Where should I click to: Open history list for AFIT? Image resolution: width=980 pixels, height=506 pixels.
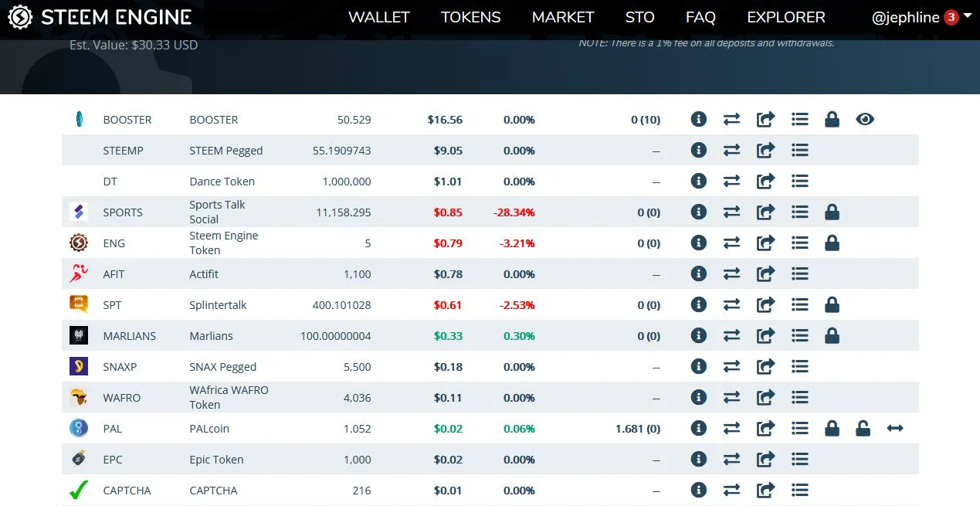click(800, 273)
